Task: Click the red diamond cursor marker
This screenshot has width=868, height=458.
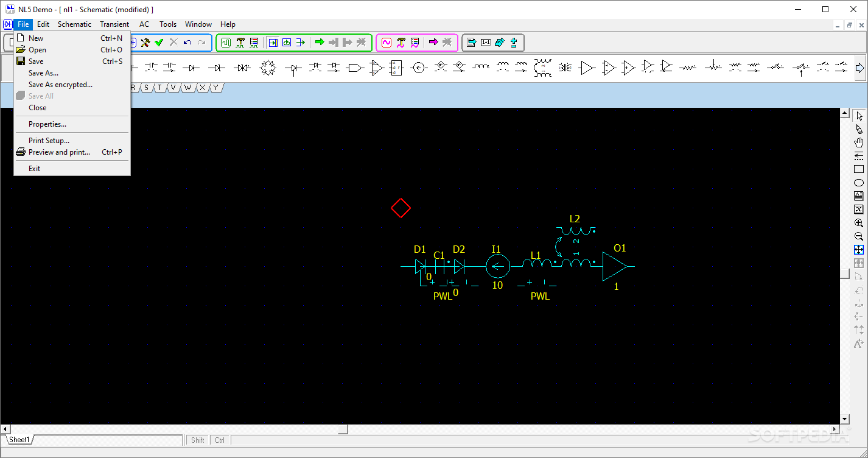Action: point(401,208)
